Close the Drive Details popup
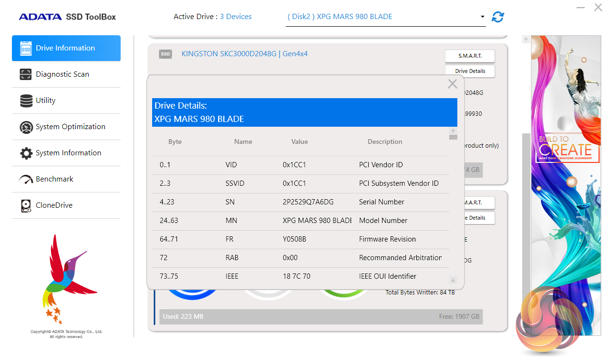The height and width of the screenshot is (364, 609). tap(453, 84)
